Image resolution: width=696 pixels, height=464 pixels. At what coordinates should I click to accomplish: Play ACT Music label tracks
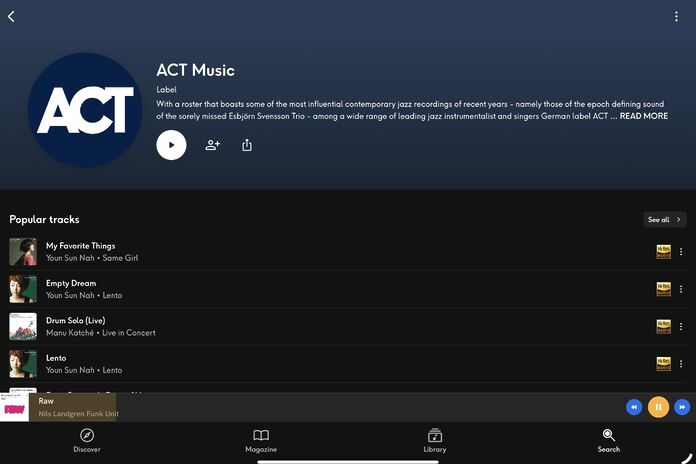point(171,145)
